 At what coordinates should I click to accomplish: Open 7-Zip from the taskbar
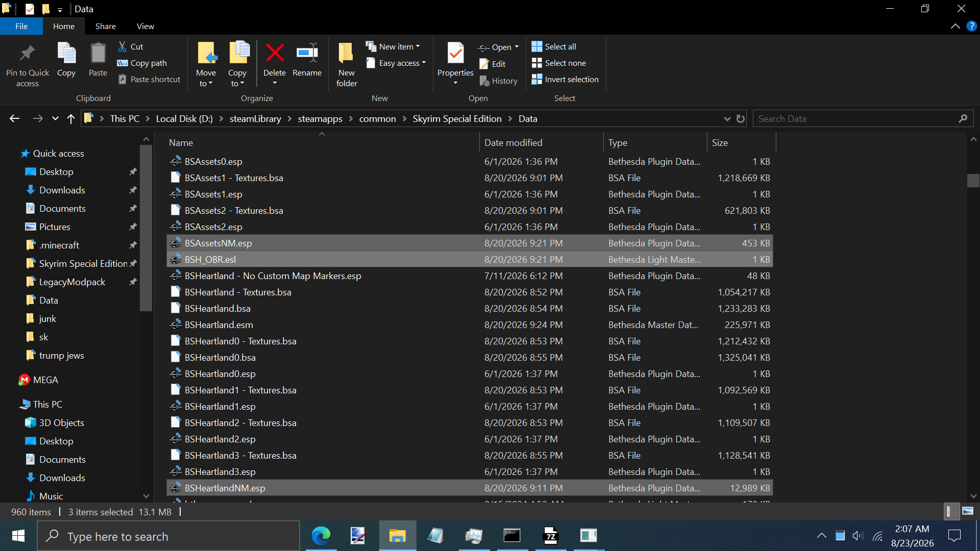tap(551, 536)
